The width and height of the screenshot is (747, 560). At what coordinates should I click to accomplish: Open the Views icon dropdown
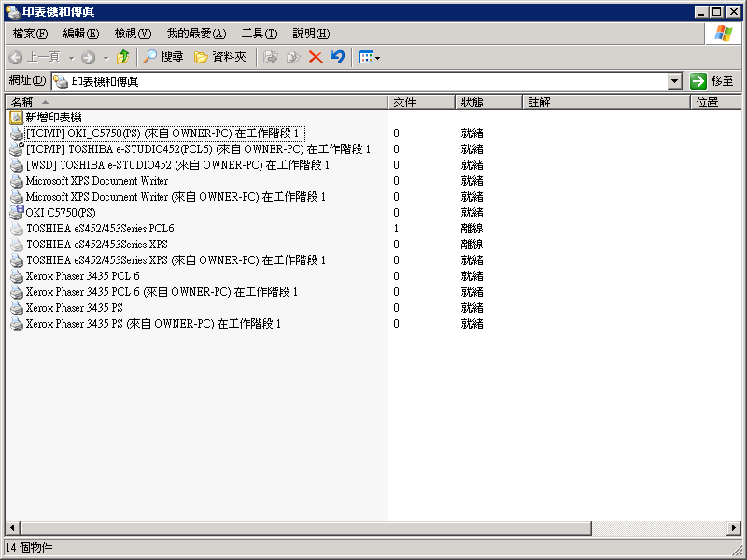click(x=370, y=58)
